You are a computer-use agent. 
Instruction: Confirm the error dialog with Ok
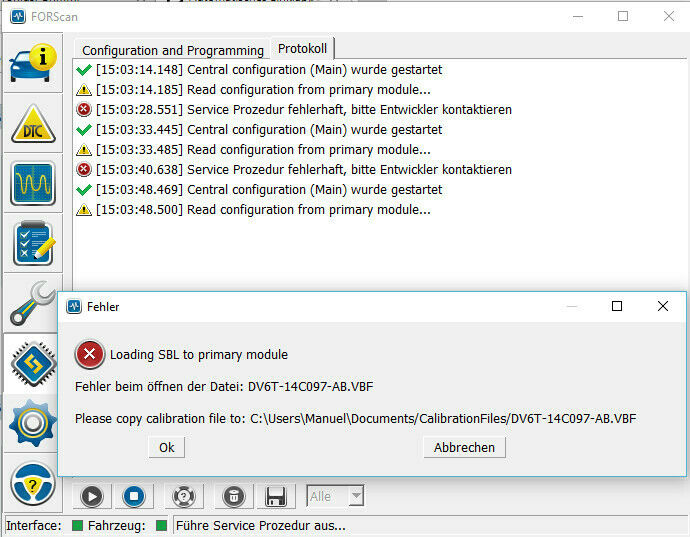pos(166,447)
